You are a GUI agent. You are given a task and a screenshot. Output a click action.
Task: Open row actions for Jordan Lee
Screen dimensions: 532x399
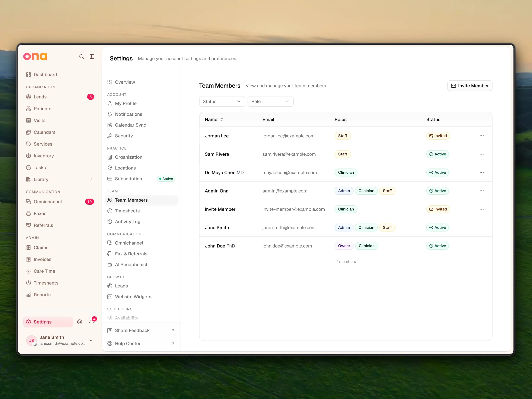click(x=482, y=136)
